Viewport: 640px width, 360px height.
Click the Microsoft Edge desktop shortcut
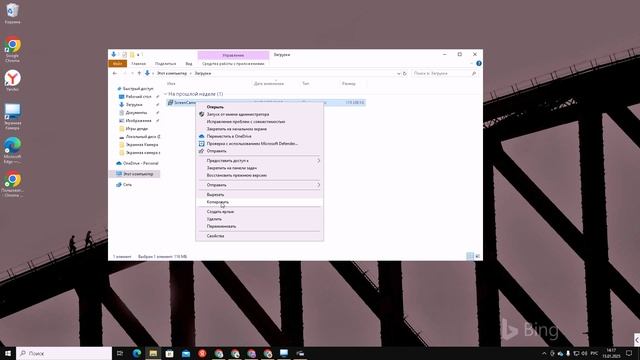12,150
